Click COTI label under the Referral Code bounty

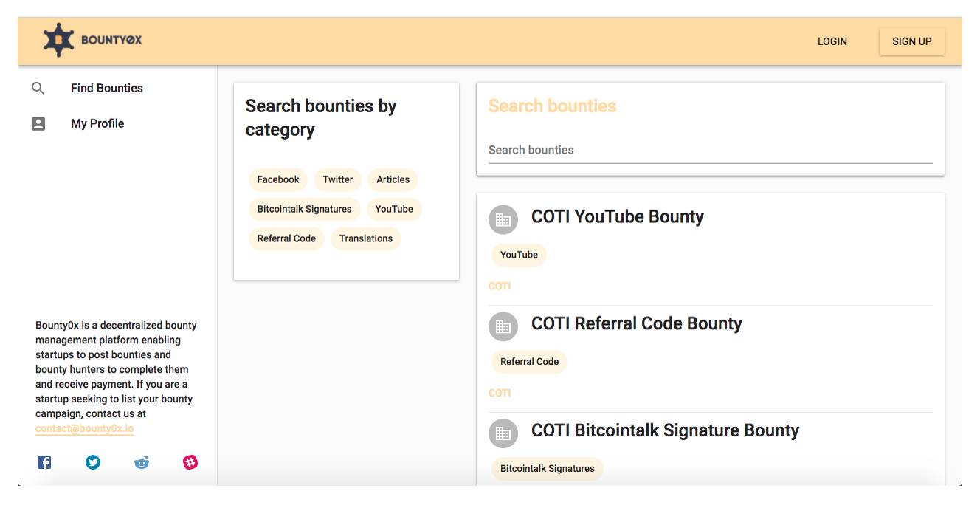(500, 394)
